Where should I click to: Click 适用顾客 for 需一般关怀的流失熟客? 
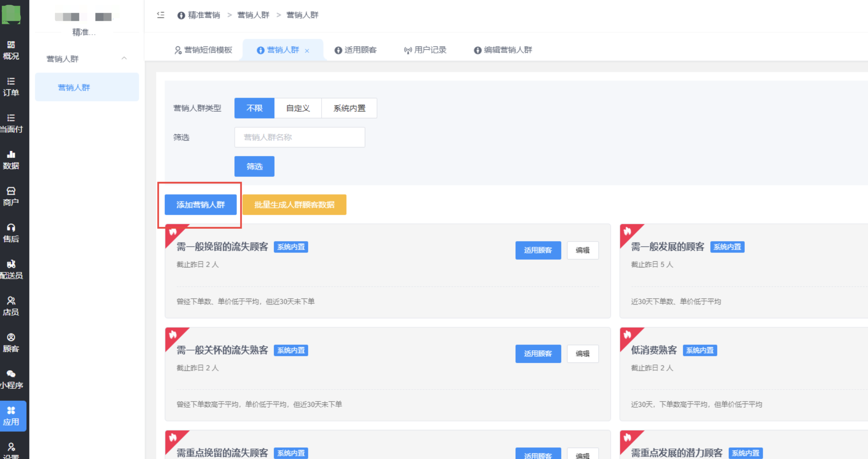pos(538,354)
